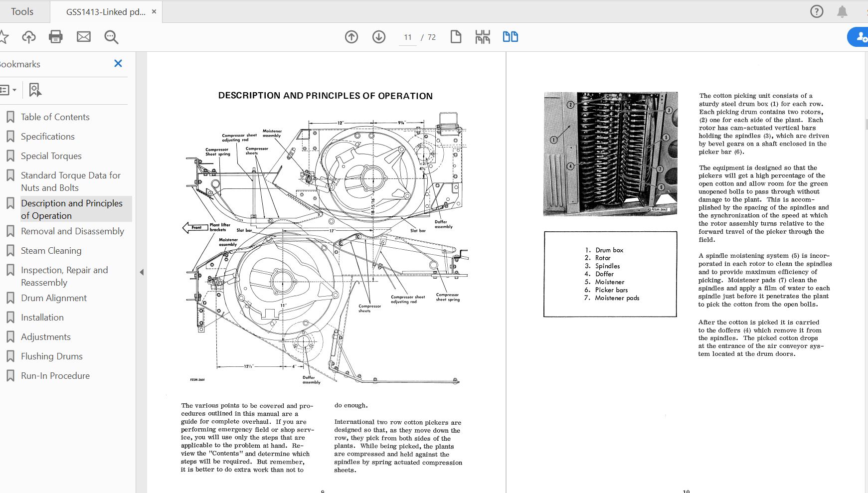Go to Drum Alignment bookmark
Viewport: 868px width, 493px height.
(54, 298)
